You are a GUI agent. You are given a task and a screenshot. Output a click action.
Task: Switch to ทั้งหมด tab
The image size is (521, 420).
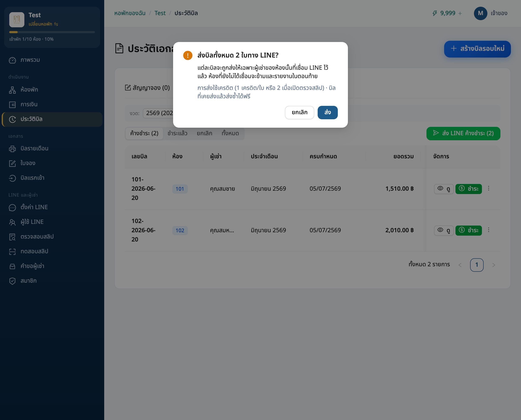tap(230, 133)
